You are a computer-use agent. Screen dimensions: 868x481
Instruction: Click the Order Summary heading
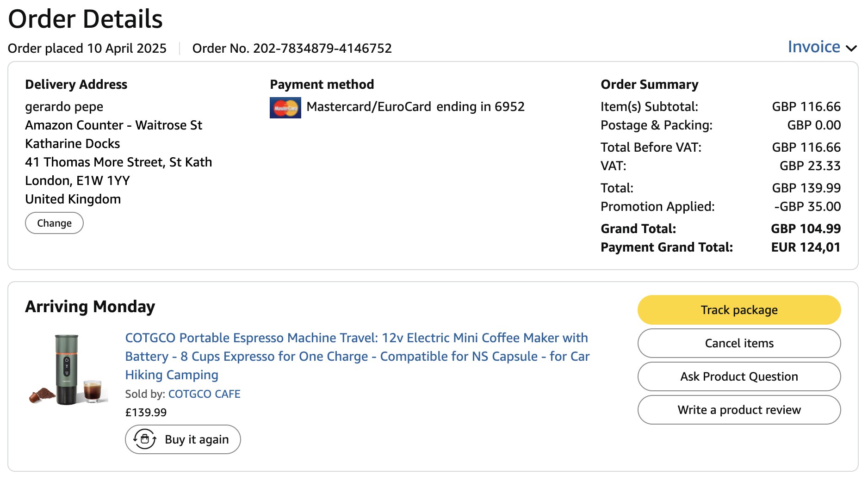(x=649, y=85)
